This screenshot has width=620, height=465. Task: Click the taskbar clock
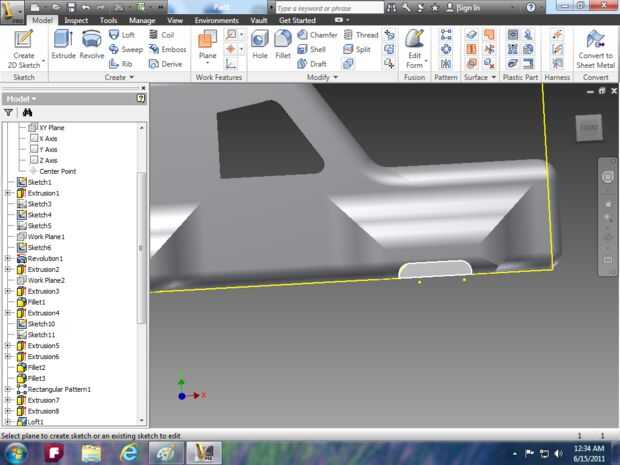point(589,453)
